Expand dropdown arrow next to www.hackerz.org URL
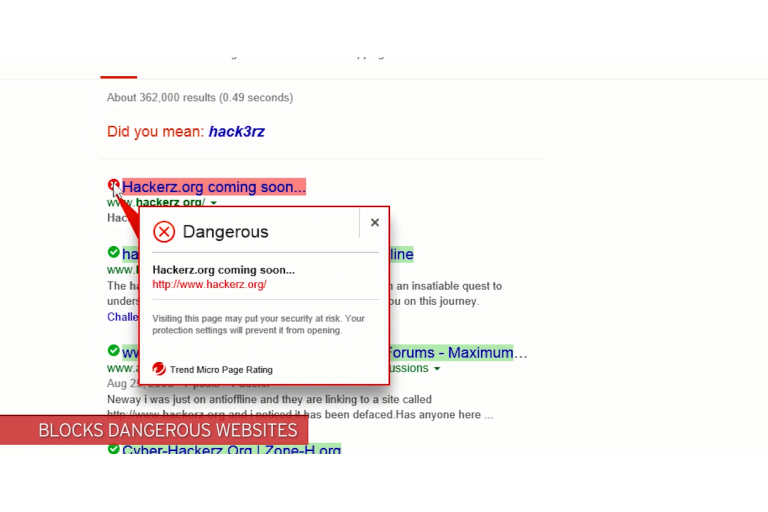768x512 pixels. click(214, 202)
